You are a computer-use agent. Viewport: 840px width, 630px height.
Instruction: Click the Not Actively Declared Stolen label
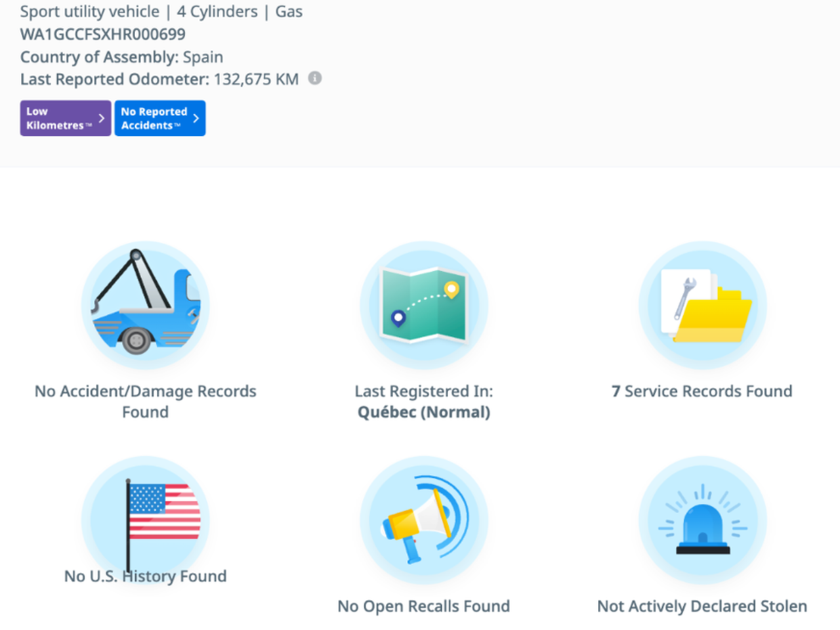702,606
